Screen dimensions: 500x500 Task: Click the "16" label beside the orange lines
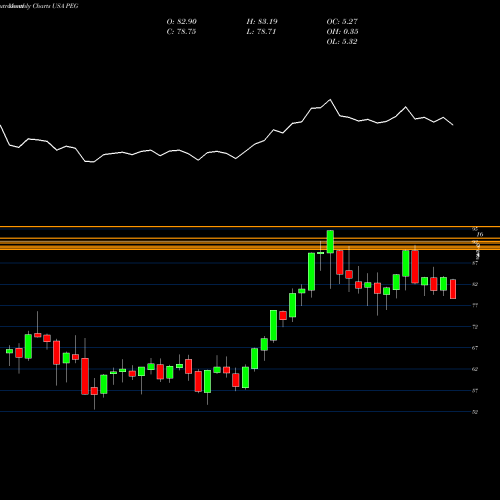pyautogui.click(x=480, y=235)
